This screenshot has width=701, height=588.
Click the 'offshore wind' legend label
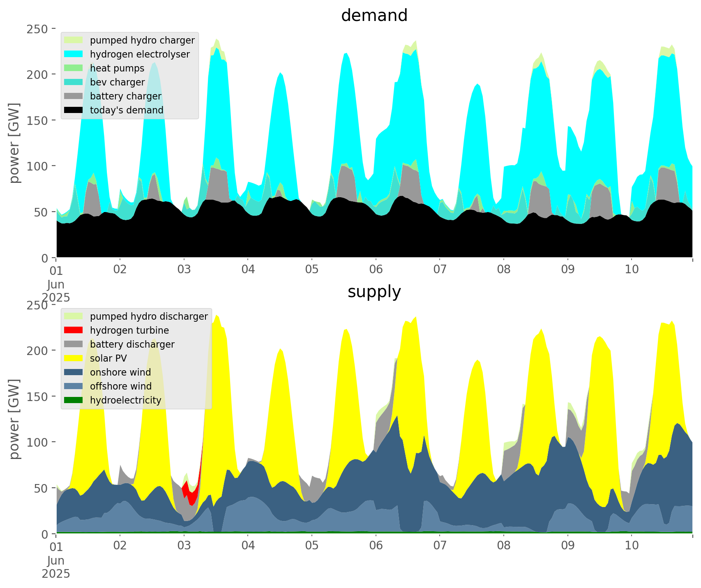click(x=121, y=386)
